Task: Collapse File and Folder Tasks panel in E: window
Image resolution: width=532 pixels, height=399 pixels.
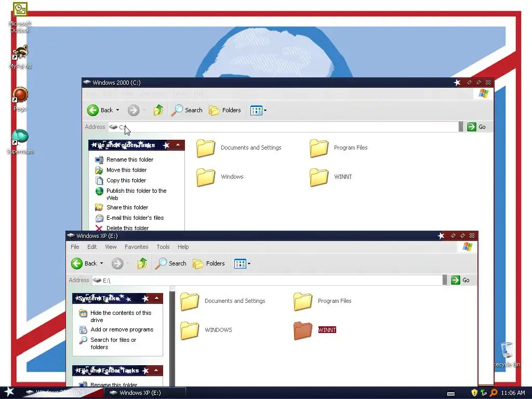Action: coord(156,370)
